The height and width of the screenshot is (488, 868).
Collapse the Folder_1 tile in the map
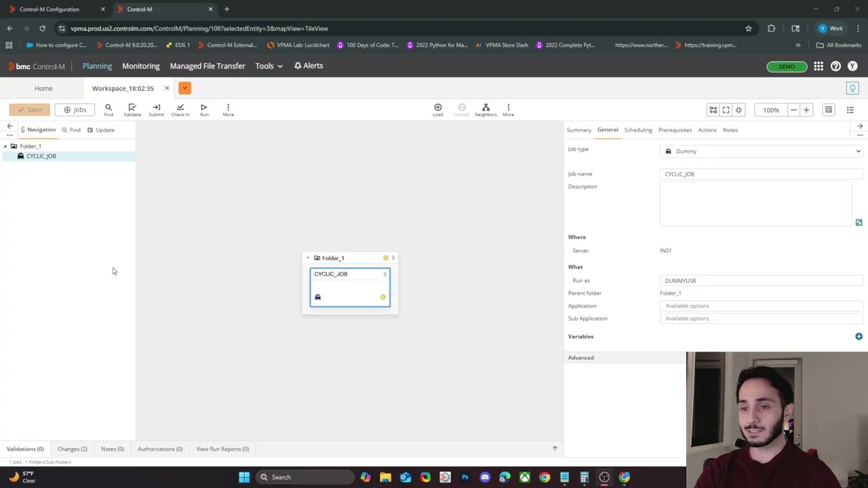tap(308, 258)
